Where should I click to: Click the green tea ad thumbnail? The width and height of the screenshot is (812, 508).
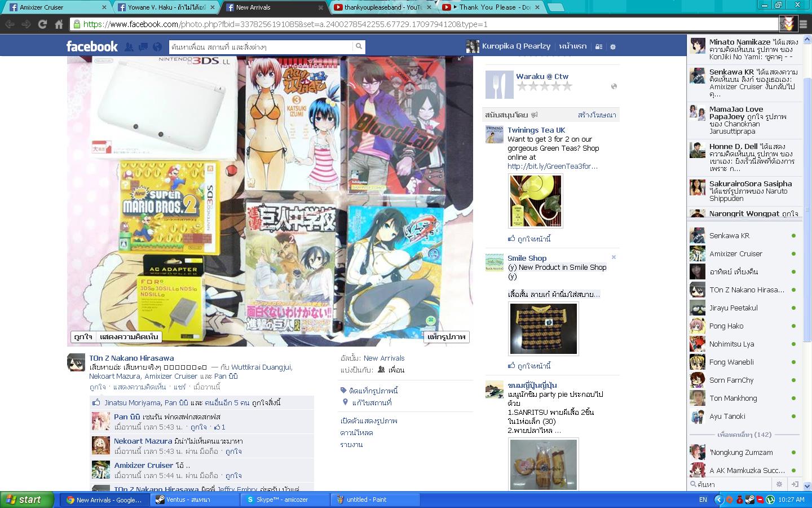pos(535,201)
